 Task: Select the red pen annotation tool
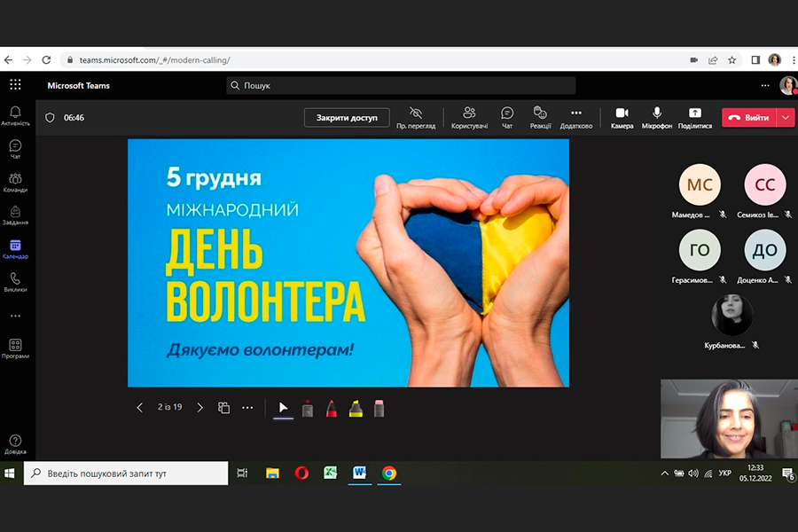click(332, 409)
